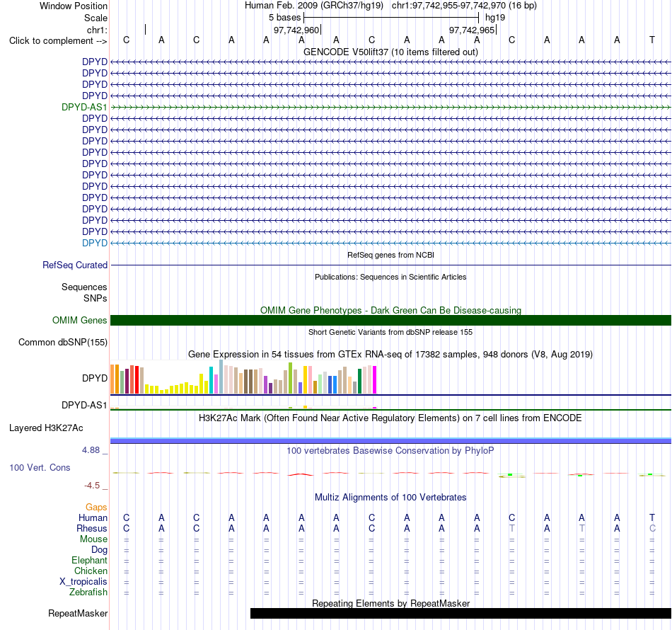The width and height of the screenshot is (672, 630).
Task: Click the black RepeatMasker element bar
Action: [460, 613]
